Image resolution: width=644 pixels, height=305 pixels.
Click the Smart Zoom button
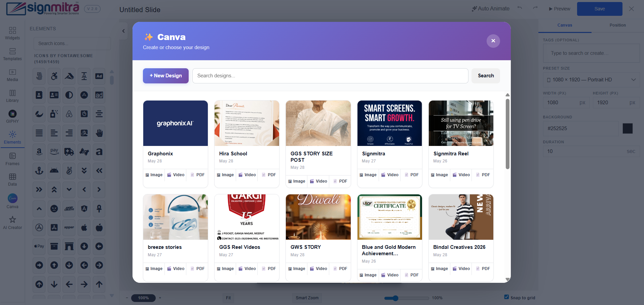click(307, 298)
